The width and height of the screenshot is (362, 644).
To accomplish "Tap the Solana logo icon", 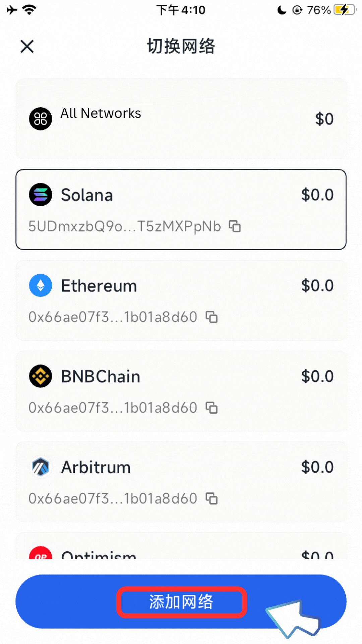I will [x=41, y=195].
